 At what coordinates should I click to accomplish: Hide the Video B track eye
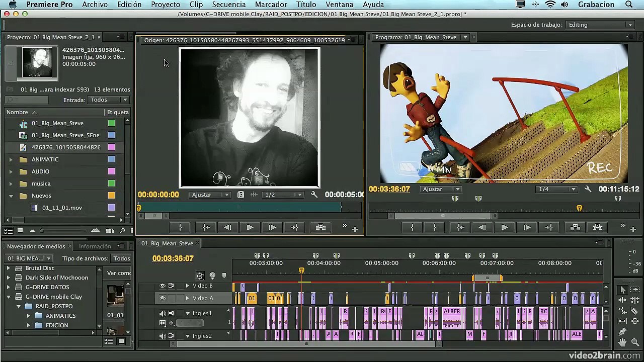pos(162,286)
